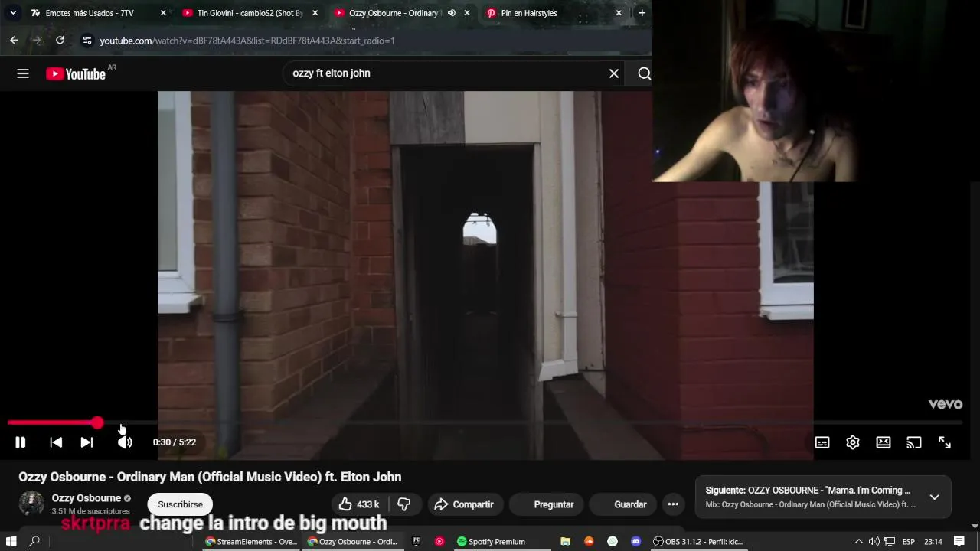The width and height of the screenshot is (980, 551).
Task: Open the more actions ellipsis menu
Action: pyautogui.click(x=673, y=504)
